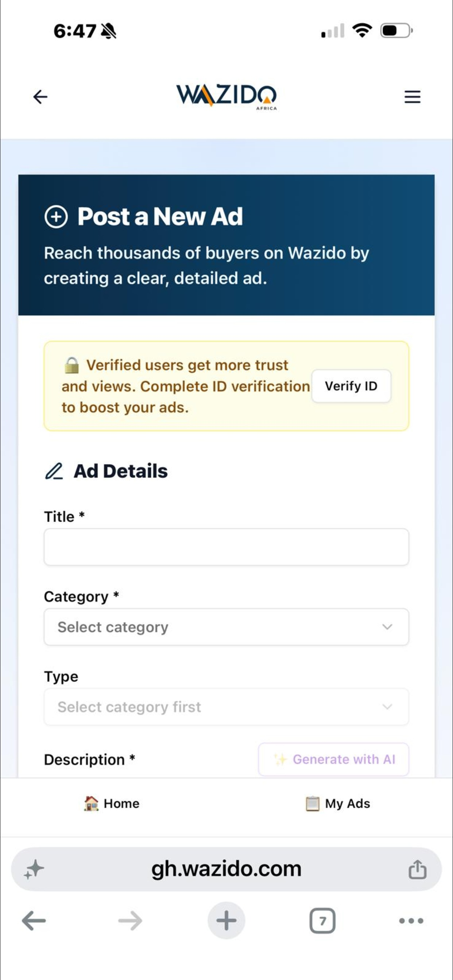Click the browser forward arrow

coord(130,921)
